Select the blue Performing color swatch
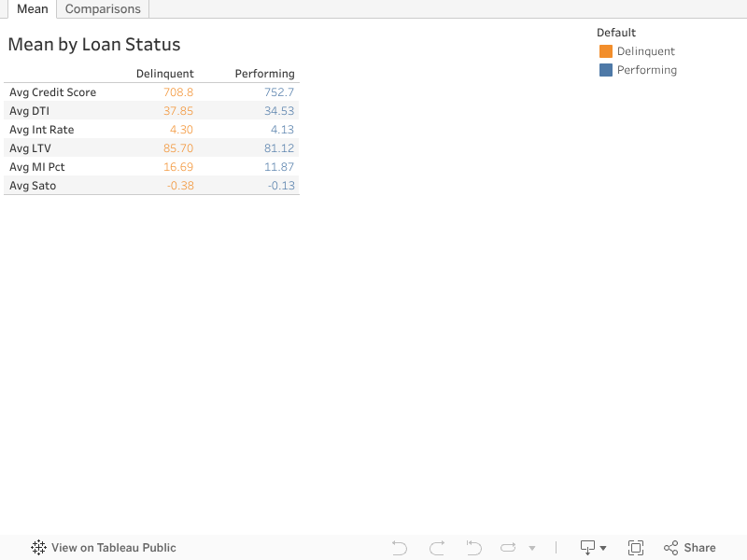The height and width of the screenshot is (560, 747). (x=605, y=70)
